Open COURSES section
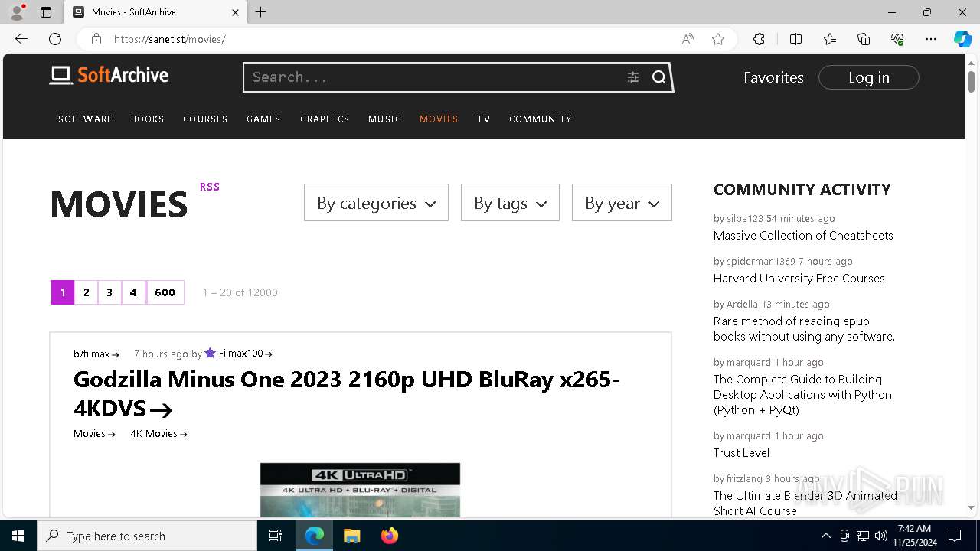 205,119
